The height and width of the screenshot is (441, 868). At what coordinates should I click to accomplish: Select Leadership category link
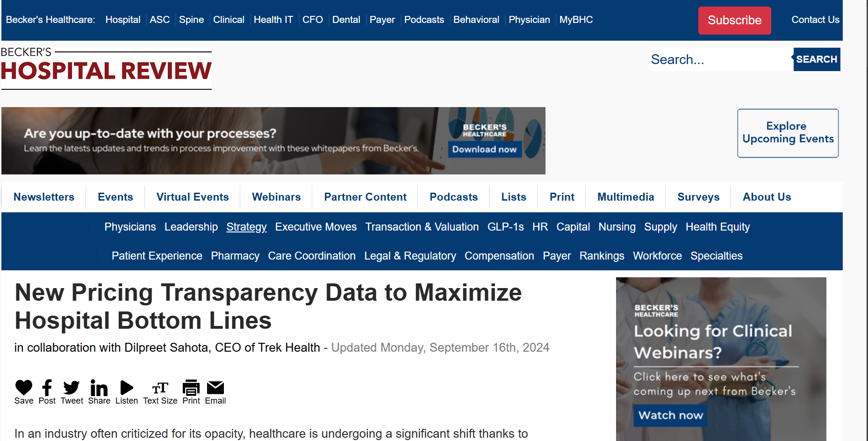tap(191, 227)
